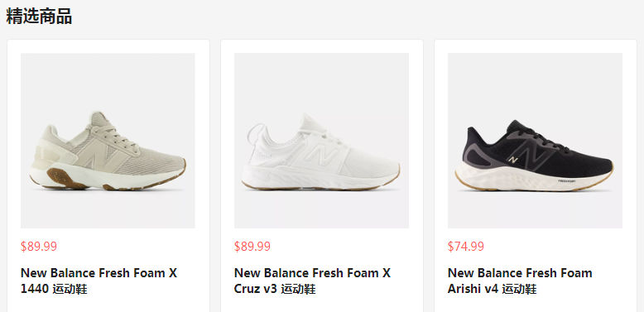
Task: Click the New Balance Fresh Foam Arishi v4 title
Action: coord(520,281)
